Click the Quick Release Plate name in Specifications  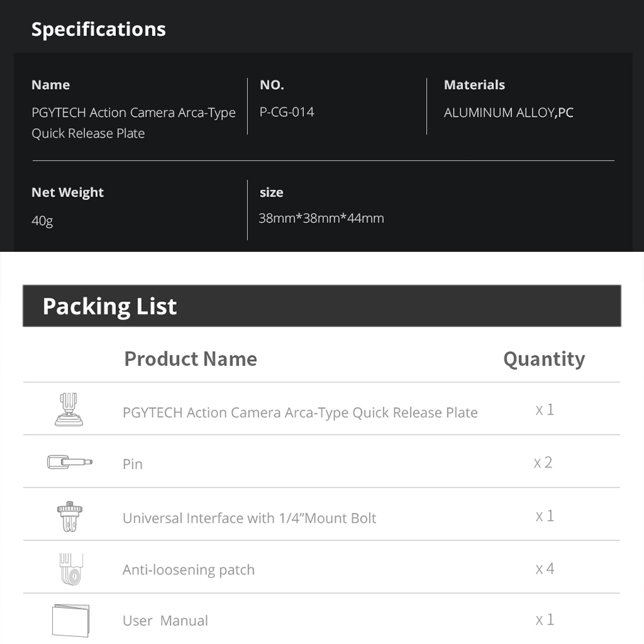tap(133, 123)
